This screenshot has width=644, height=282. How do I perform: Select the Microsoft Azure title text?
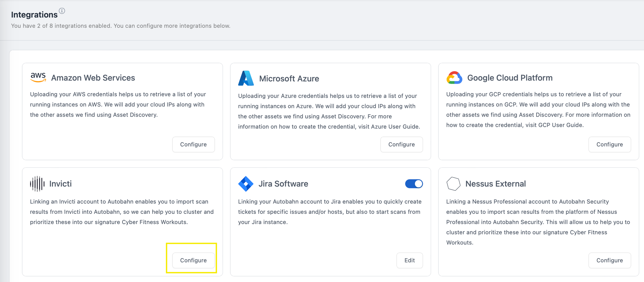289,79
